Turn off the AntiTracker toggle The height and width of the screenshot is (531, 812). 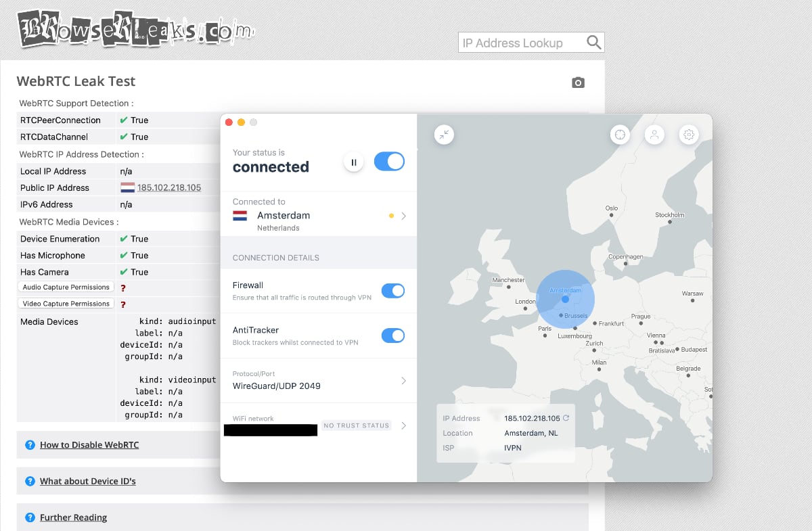coord(393,336)
